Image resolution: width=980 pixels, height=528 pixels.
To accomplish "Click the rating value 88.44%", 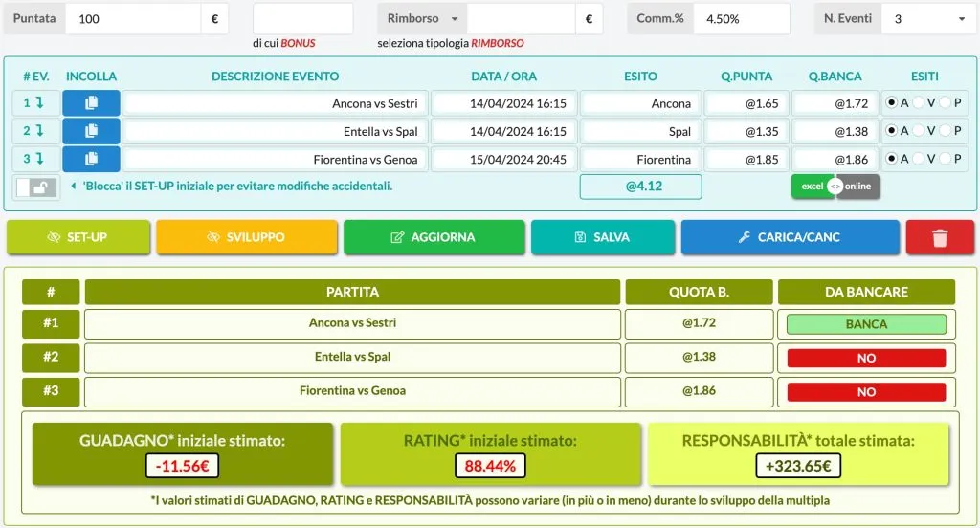I will coord(490,466).
